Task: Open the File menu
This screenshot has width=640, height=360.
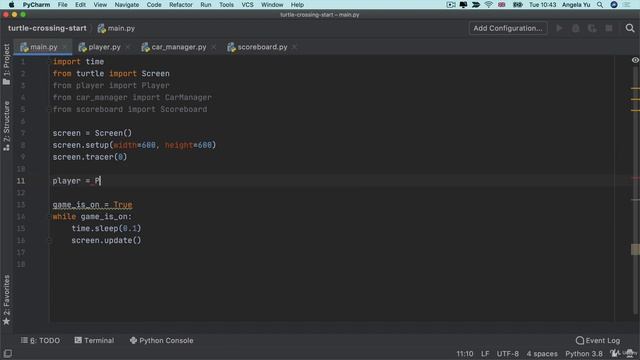Action: coord(62,5)
